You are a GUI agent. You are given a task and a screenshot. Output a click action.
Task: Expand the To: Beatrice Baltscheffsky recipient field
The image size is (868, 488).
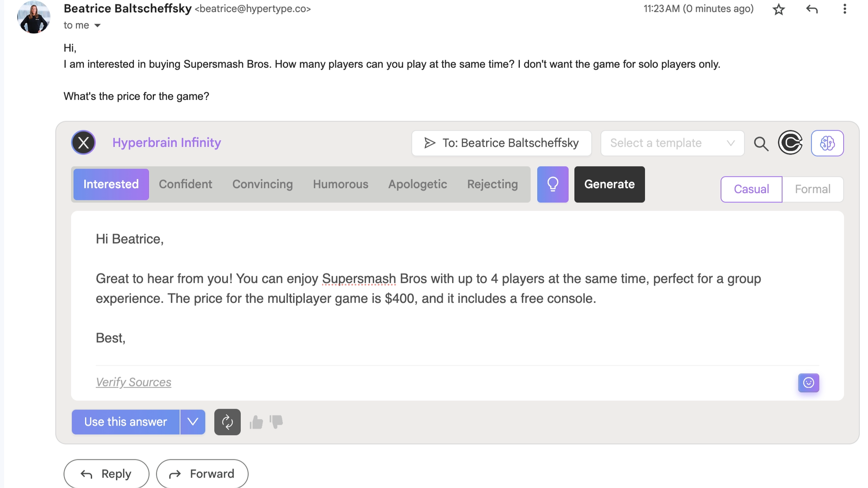[x=501, y=143]
